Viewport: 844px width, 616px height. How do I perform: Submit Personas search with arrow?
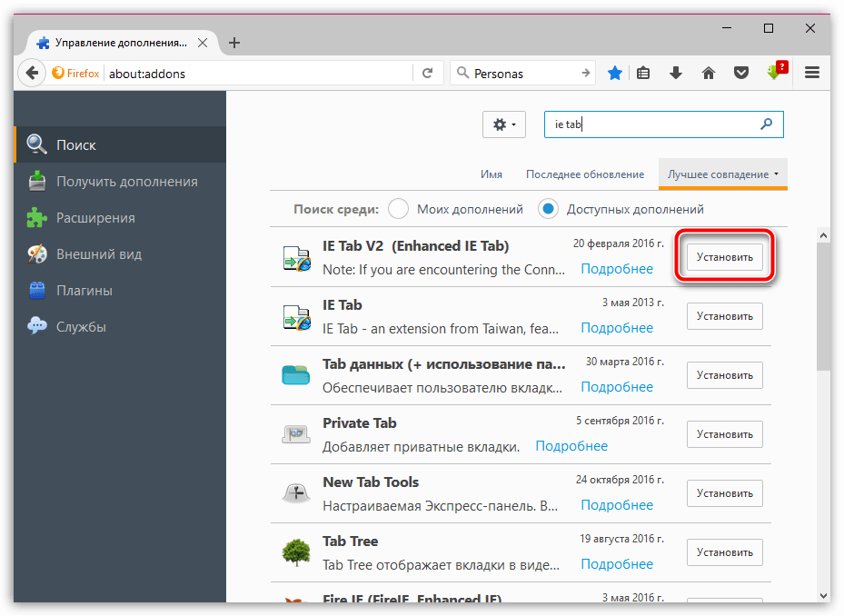(x=586, y=73)
